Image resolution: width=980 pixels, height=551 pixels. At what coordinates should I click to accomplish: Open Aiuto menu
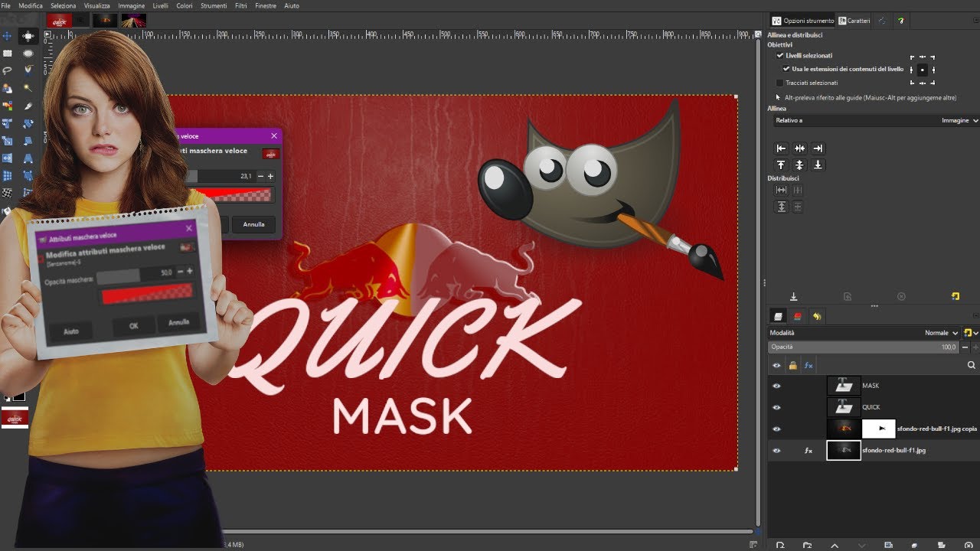pos(292,5)
